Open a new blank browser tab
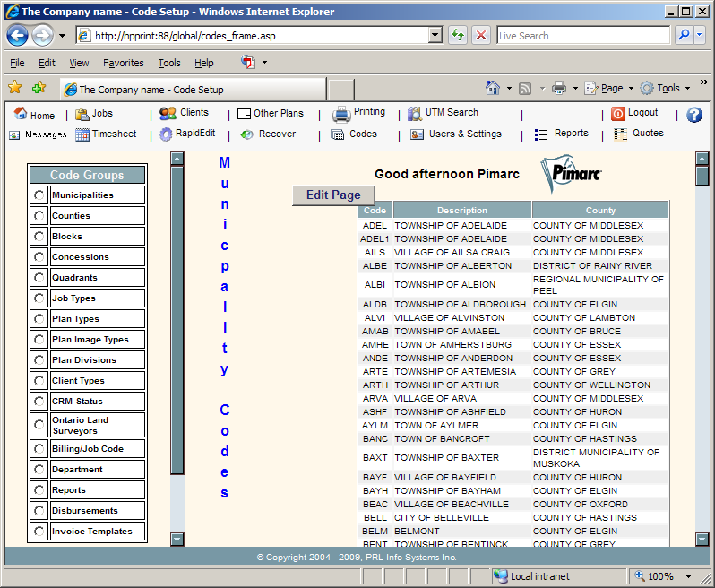Viewport: 715px width, 588px height. click(340, 90)
